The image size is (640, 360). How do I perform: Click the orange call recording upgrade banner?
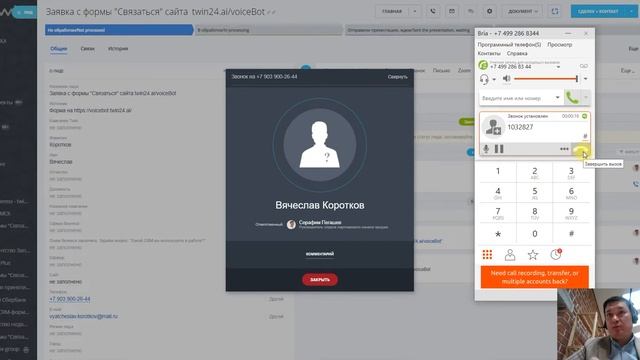(534, 277)
